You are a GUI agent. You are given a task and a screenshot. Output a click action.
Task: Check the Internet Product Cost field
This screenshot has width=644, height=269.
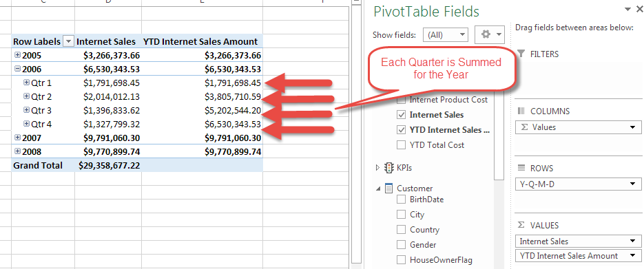[x=402, y=100]
